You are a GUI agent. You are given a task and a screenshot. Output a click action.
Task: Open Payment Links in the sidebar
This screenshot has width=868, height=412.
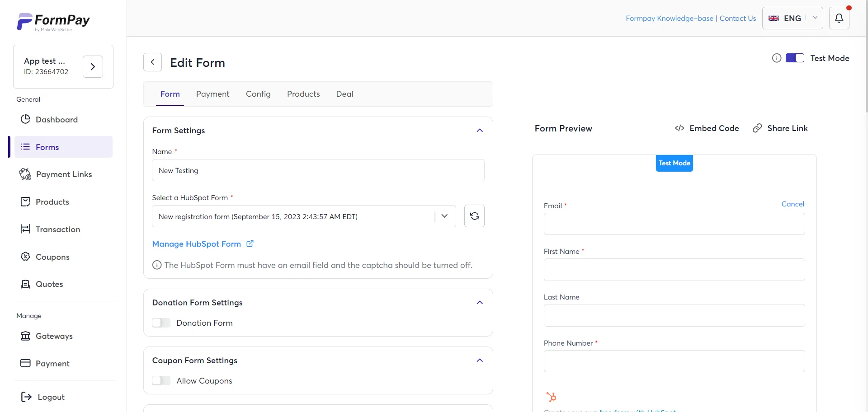64,174
